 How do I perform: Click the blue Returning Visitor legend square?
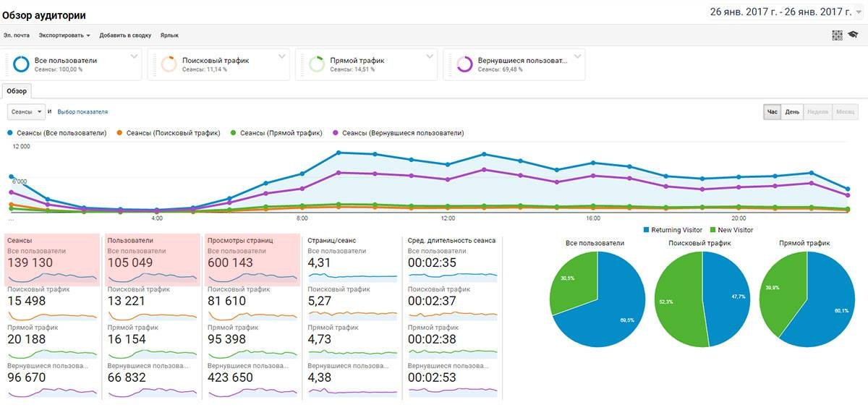645,230
